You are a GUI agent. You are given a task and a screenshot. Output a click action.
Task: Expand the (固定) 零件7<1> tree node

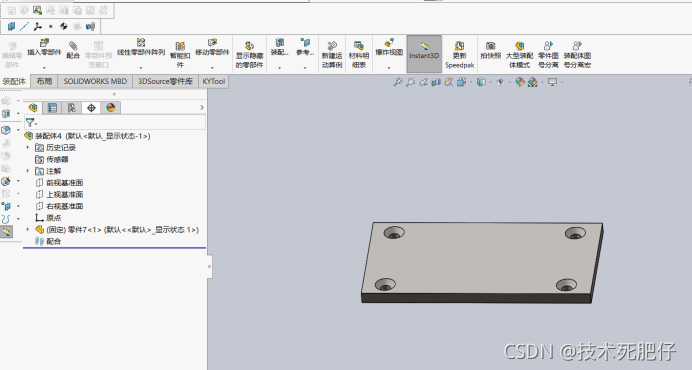(x=28, y=230)
